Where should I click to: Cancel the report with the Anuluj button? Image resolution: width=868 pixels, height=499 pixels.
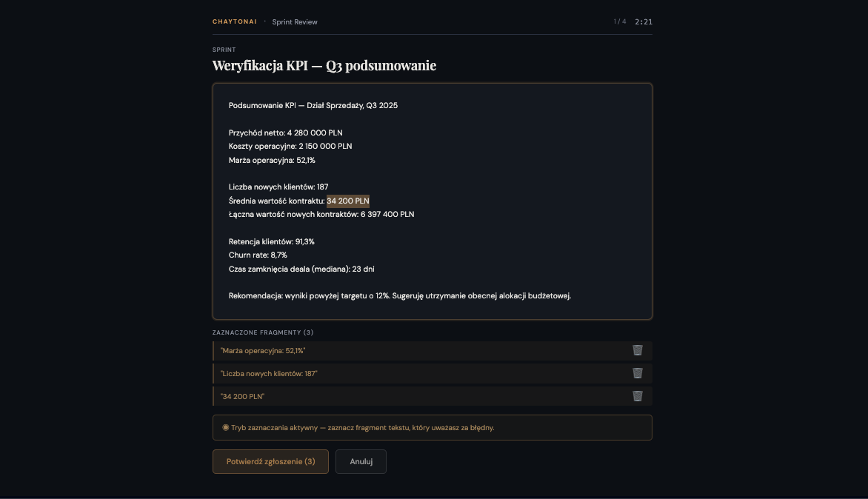click(x=361, y=461)
